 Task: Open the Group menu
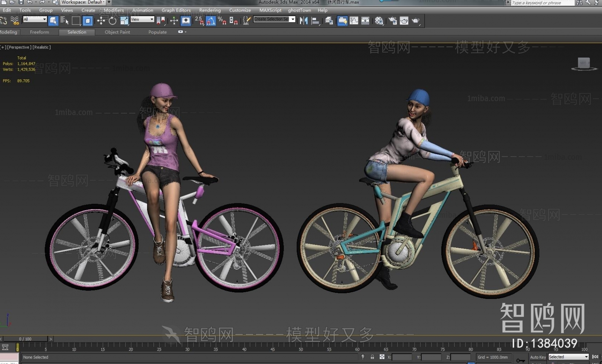tap(46, 10)
